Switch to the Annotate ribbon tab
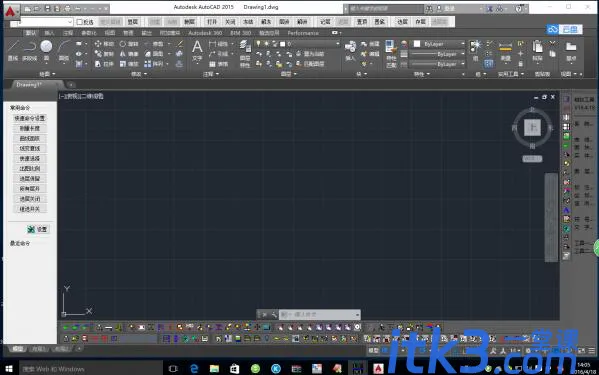The width and height of the screenshot is (599, 375). click(x=68, y=33)
